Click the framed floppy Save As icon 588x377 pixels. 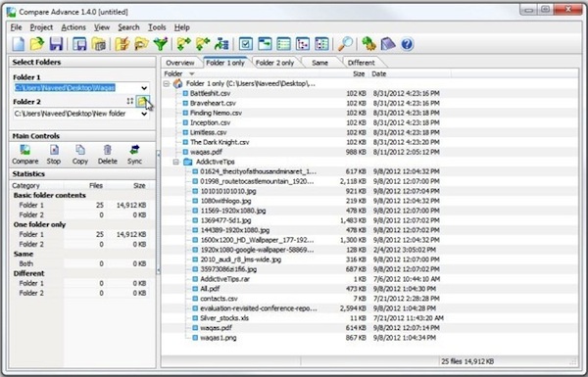coord(79,44)
